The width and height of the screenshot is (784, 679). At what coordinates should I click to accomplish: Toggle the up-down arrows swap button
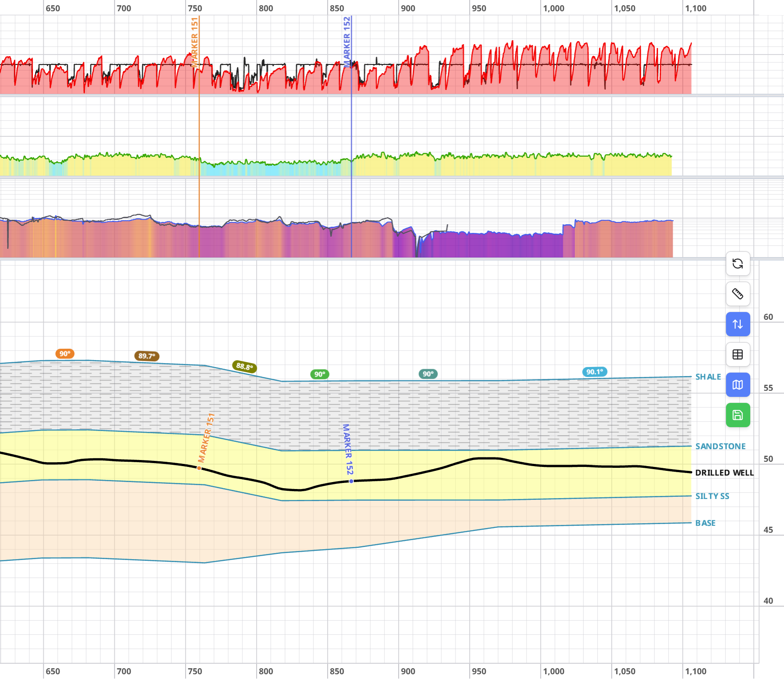click(x=738, y=324)
